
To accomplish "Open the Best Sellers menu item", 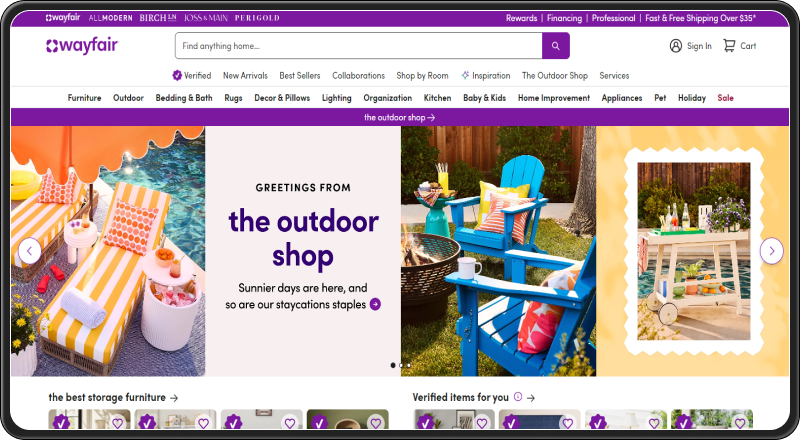I will [x=300, y=75].
